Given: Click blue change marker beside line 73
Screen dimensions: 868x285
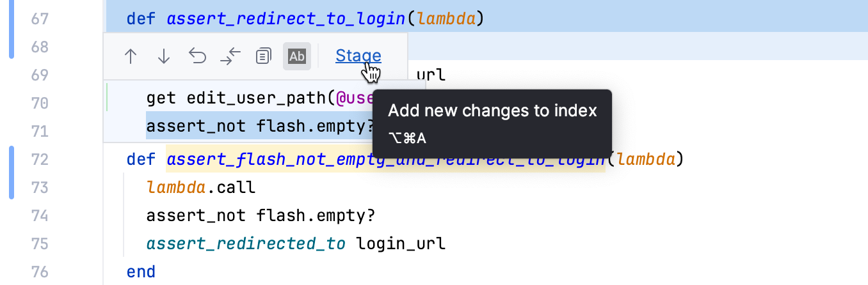Looking at the screenshot, I should tap(11, 173).
